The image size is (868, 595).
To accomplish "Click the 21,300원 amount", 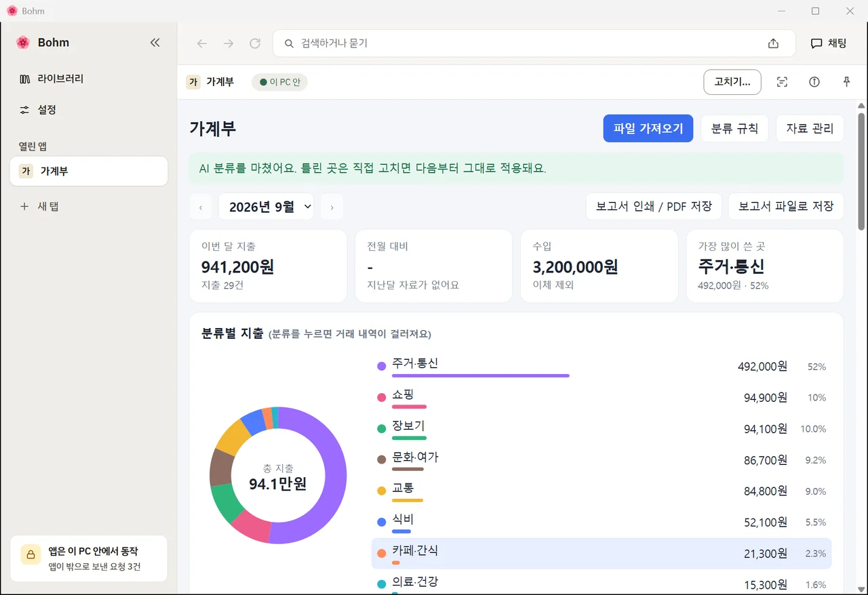I will tap(766, 554).
